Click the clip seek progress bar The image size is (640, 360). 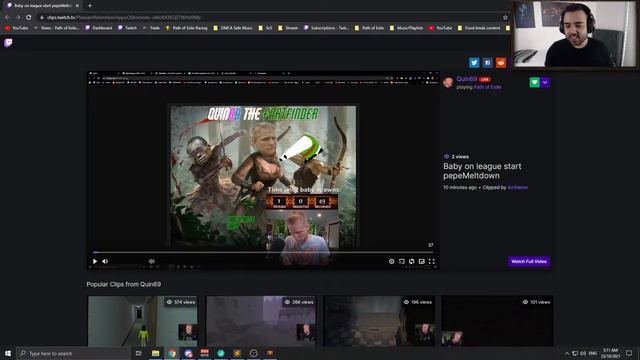click(263, 252)
